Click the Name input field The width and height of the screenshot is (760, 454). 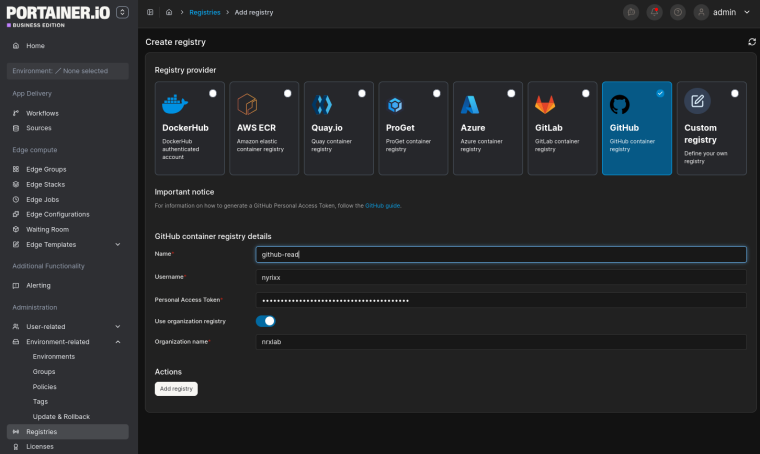pos(501,254)
